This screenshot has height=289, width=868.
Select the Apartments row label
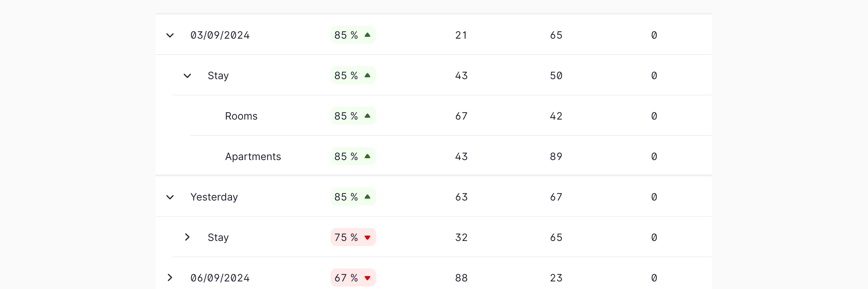253,157
